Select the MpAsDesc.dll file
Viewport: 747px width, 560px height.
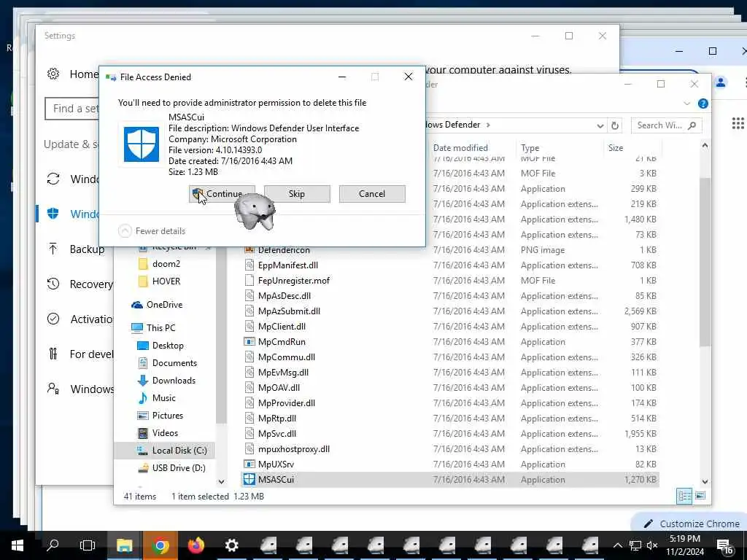tap(284, 296)
